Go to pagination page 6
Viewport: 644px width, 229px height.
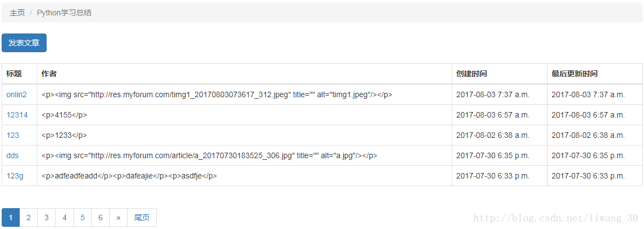(101, 217)
